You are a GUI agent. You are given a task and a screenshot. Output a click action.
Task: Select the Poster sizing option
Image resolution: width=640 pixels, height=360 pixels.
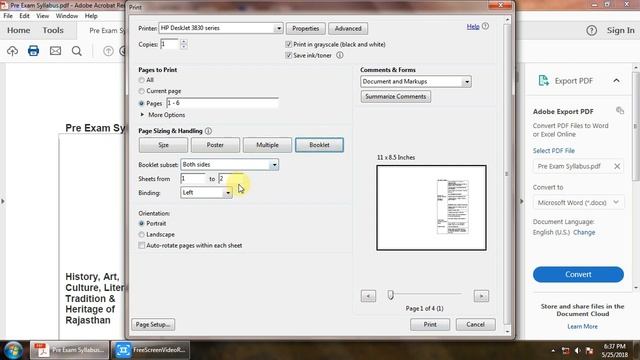(x=215, y=145)
